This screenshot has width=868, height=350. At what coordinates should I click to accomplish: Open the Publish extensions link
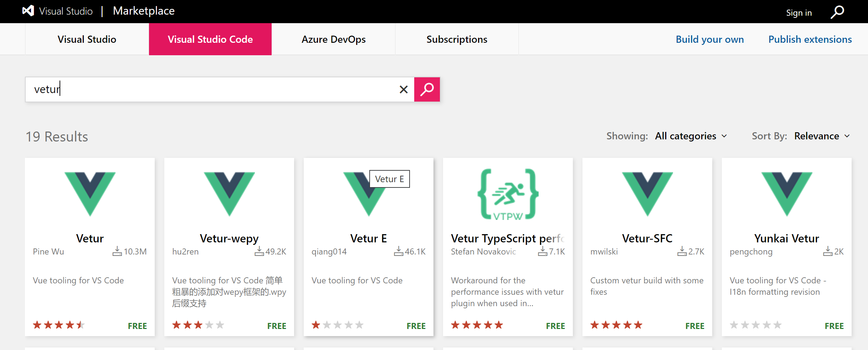tap(810, 39)
